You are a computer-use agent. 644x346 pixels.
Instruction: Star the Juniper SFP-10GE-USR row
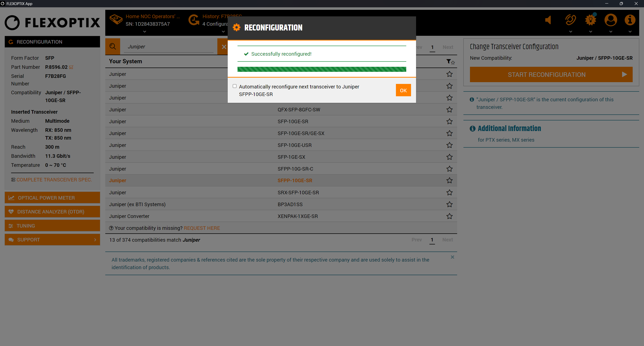click(449, 145)
